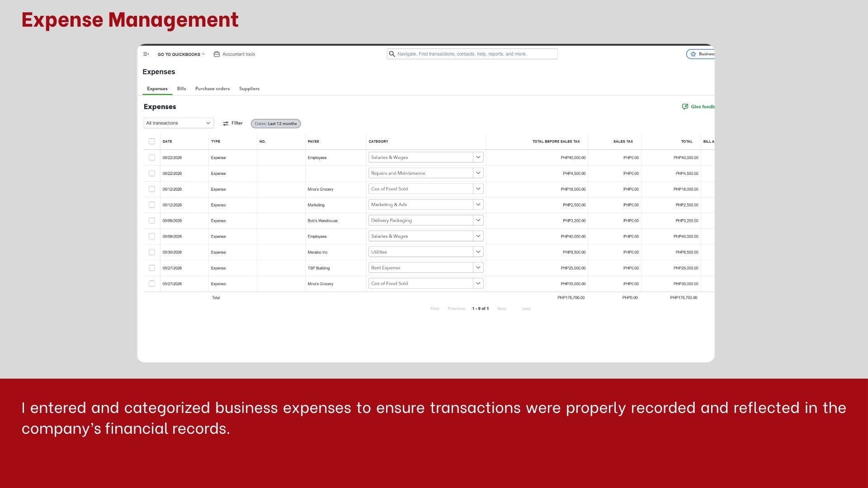
Task: Sort by the DATE column header
Action: click(x=167, y=141)
